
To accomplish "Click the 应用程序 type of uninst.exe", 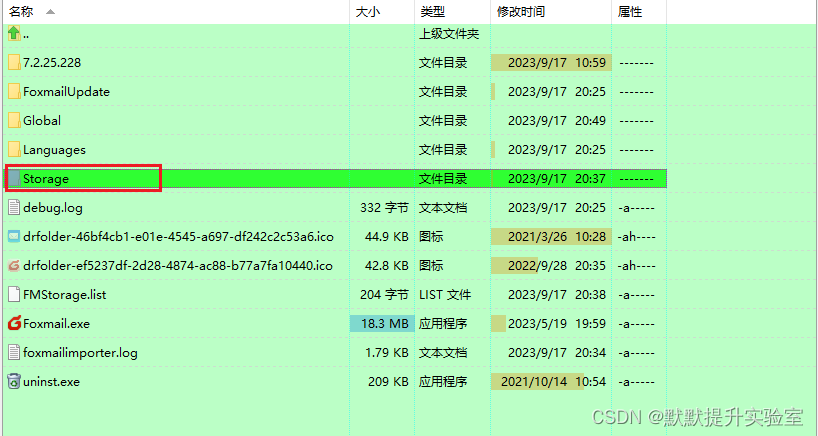I will point(443,382).
